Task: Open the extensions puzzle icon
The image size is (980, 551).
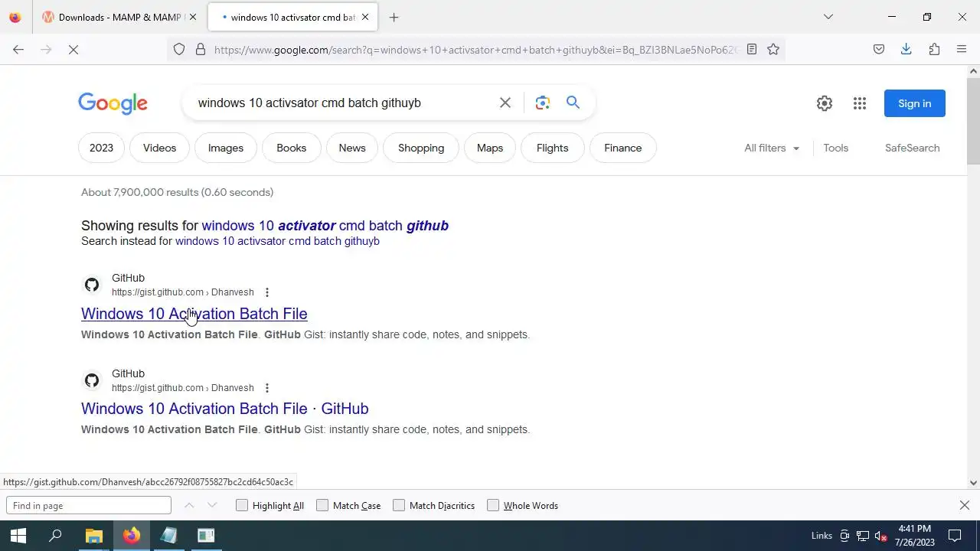Action: click(x=934, y=50)
